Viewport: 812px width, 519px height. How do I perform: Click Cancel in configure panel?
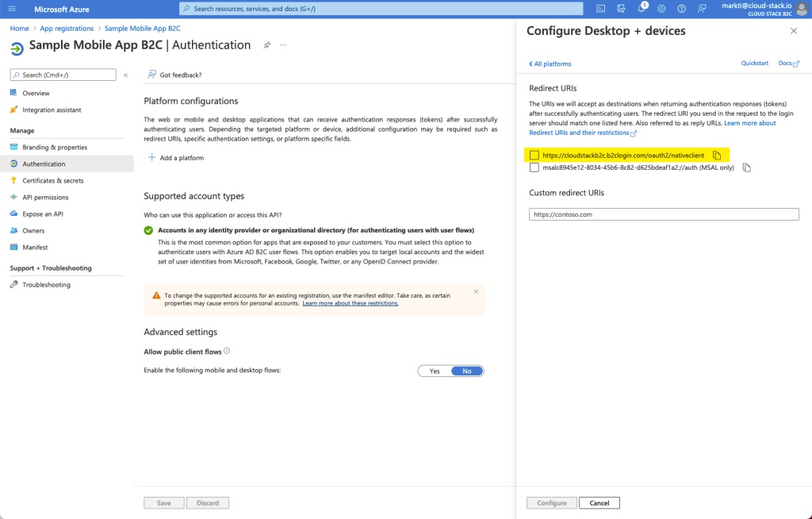tap(599, 503)
